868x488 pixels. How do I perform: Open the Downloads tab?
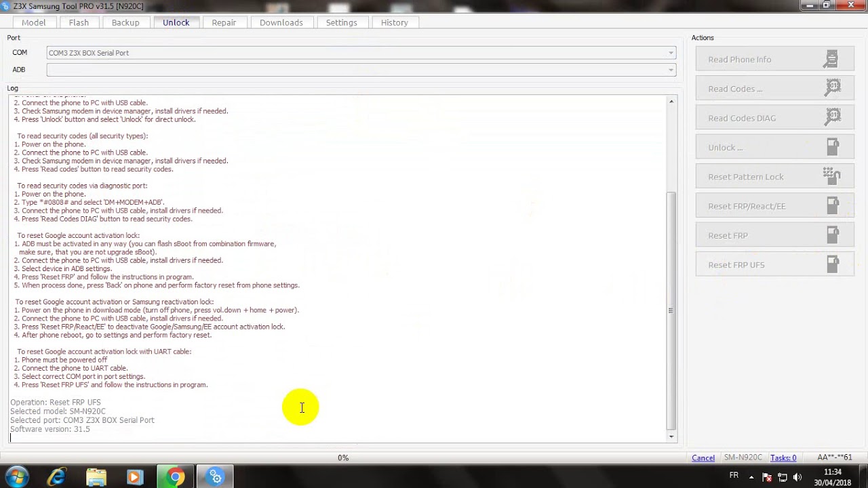(281, 22)
